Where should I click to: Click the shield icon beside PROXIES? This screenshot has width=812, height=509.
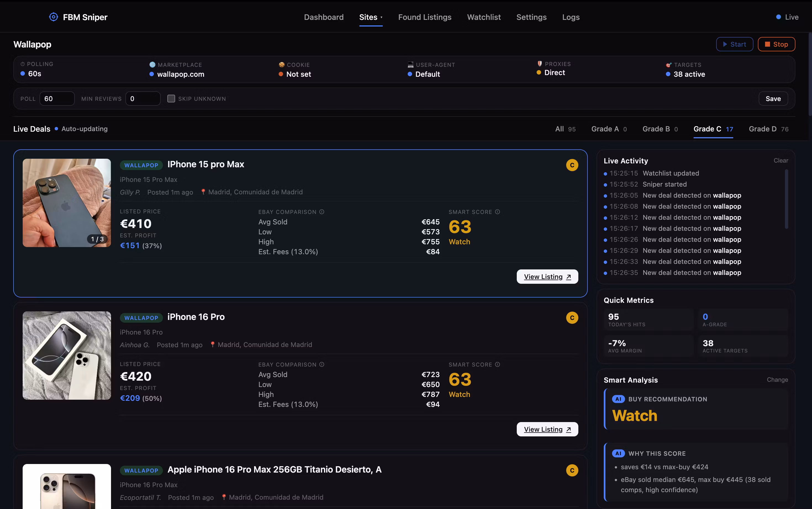point(539,63)
